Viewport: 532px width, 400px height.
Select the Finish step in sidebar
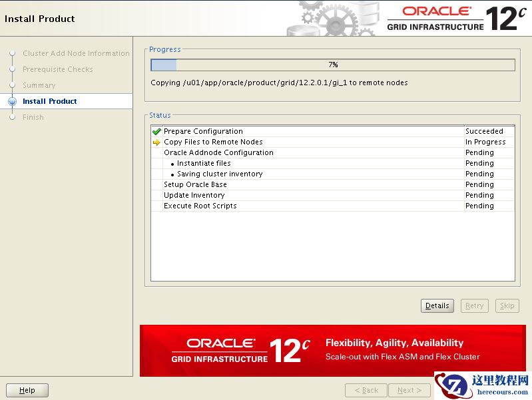[33, 117]
